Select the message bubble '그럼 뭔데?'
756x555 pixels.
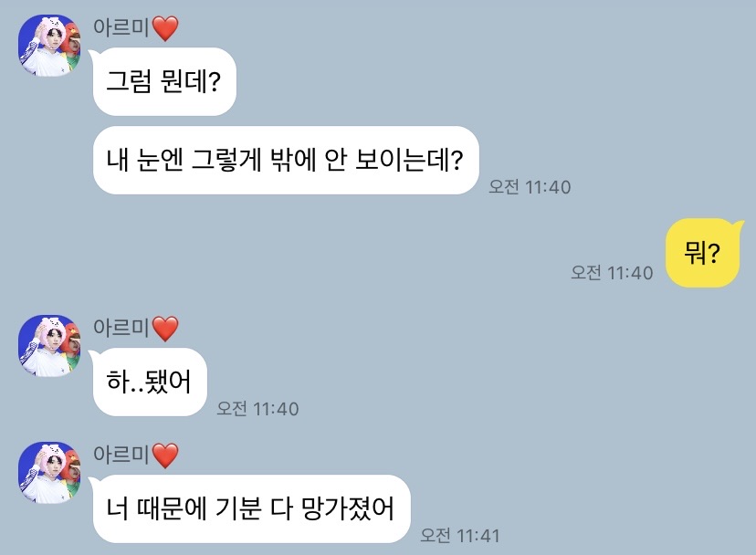(164, 81)
